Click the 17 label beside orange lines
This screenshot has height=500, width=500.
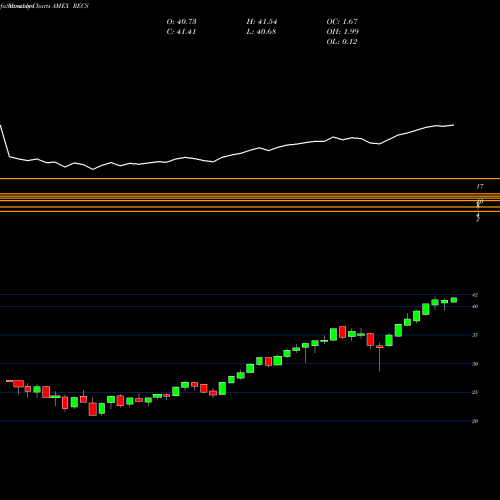coord(480,186)
